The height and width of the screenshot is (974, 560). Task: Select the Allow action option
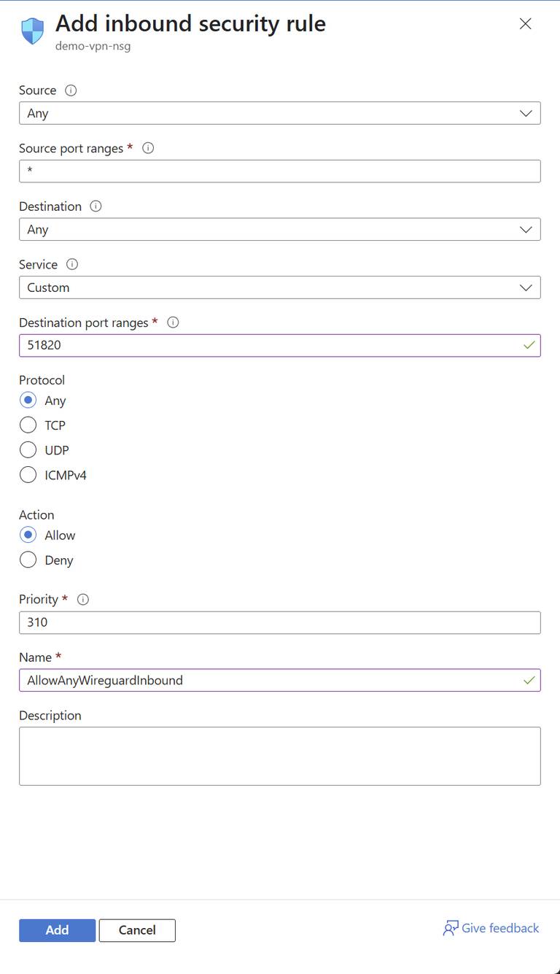coord(28,535)
